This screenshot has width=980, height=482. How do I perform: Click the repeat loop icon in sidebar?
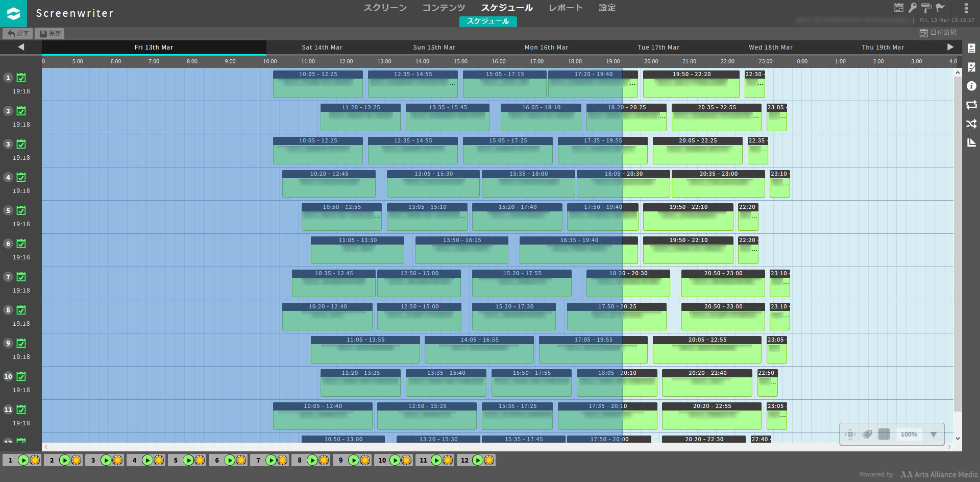(971, 105)
